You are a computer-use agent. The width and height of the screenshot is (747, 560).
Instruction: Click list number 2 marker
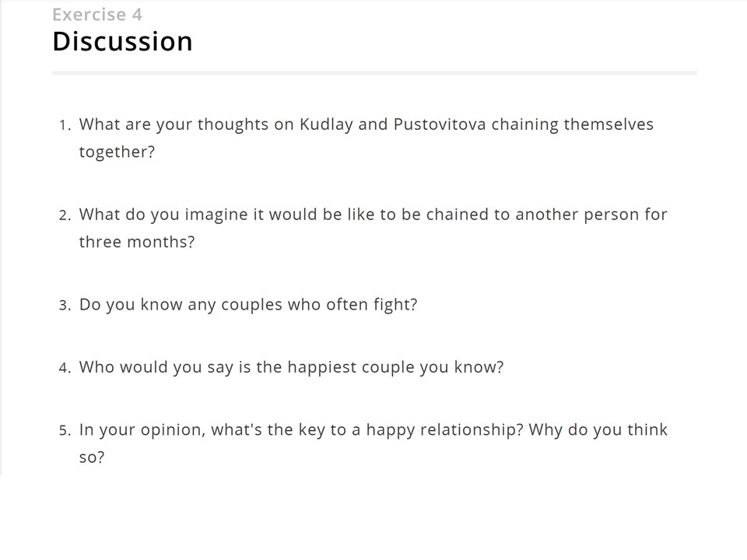[x=65, y=215]
